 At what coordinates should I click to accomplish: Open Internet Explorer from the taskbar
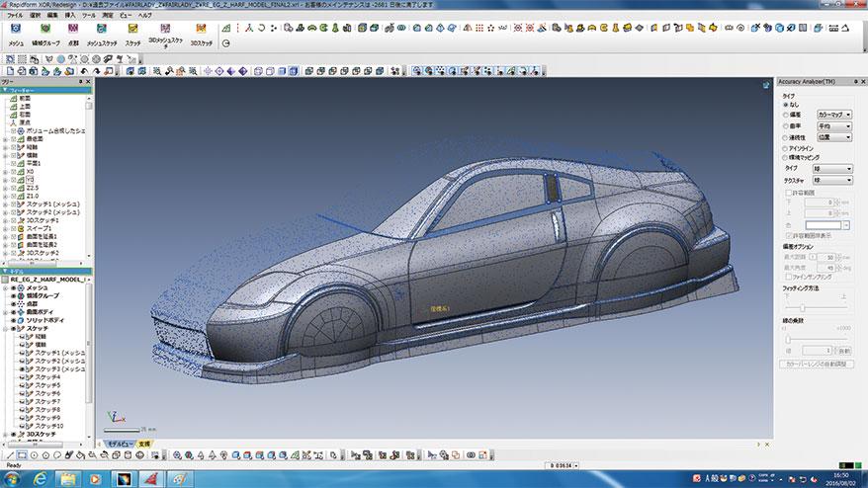[x=40, y=478]
